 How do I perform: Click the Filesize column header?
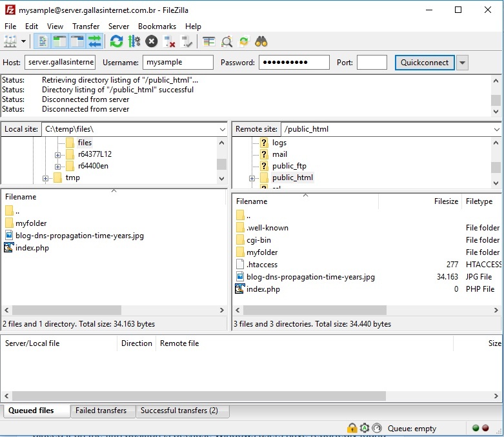(445, 201)
